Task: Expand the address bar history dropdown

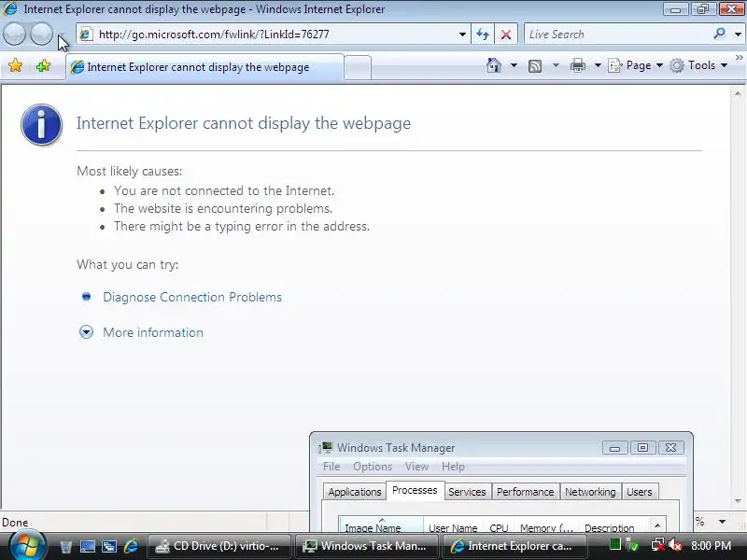Action: coord(462,35)
